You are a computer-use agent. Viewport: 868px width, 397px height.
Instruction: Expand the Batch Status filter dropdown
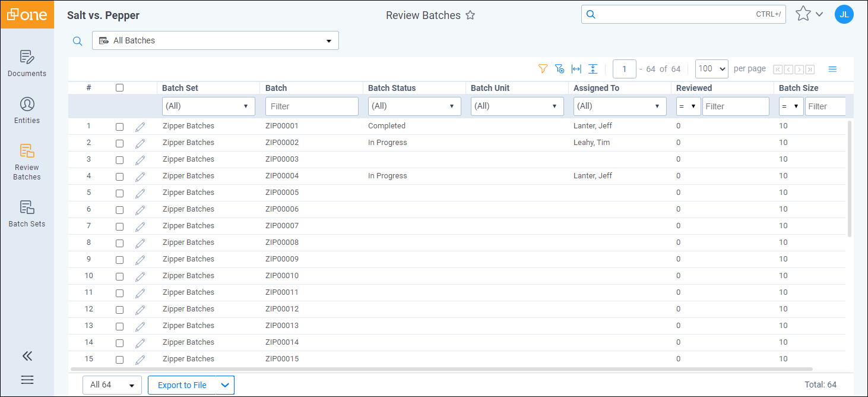(414, 106)
